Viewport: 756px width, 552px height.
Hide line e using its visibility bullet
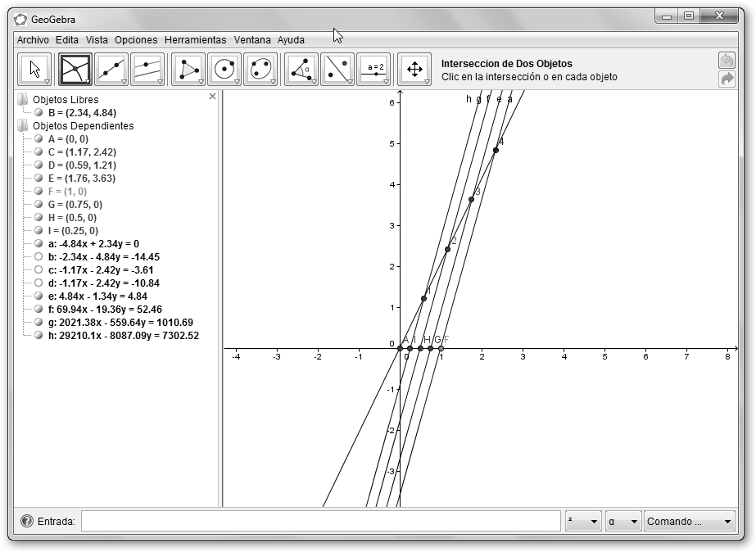[x=38, y=296]
